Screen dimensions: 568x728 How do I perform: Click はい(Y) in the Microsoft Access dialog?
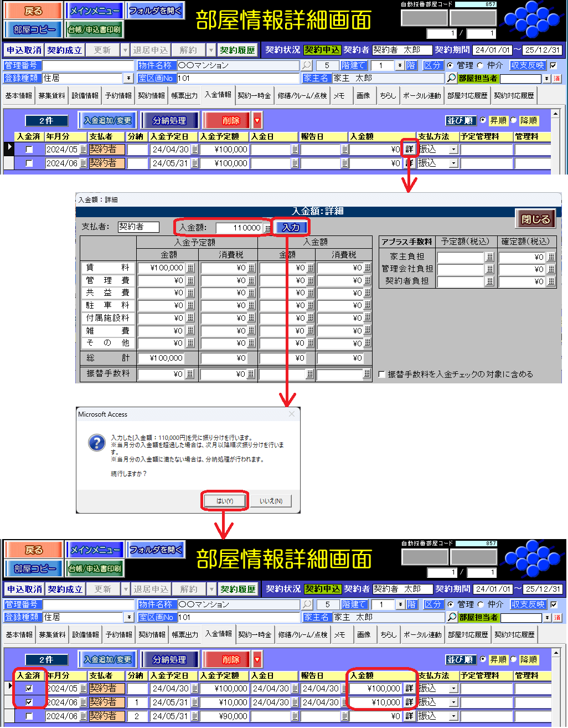coord(224,501)
